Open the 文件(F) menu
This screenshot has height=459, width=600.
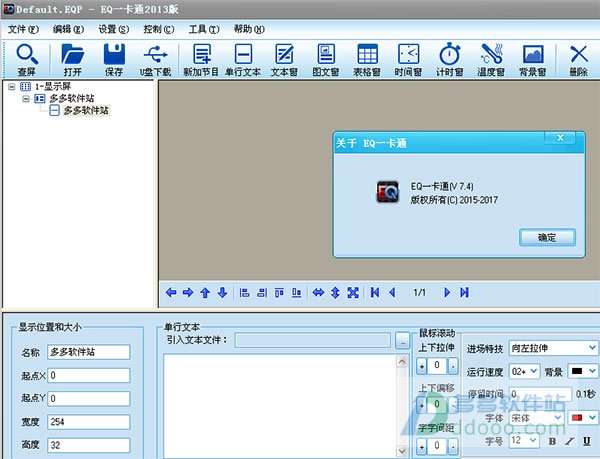pos(23,29)
